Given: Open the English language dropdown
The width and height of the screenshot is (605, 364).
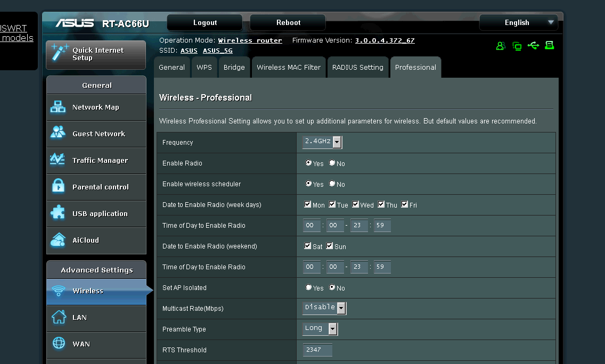Looking at the screenshot, I should pyautogui.click(x=519, y=23).
